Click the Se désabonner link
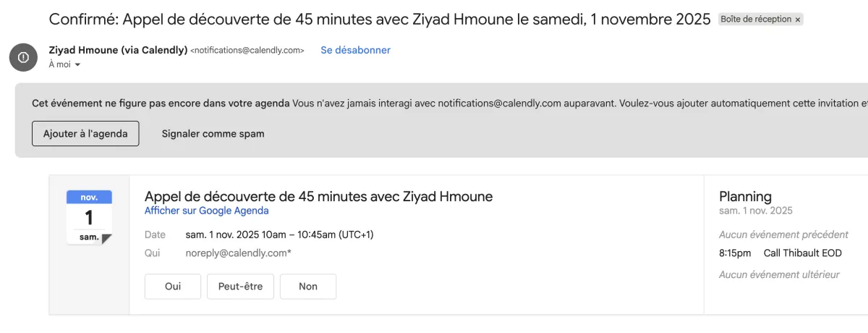 point(355,50)
